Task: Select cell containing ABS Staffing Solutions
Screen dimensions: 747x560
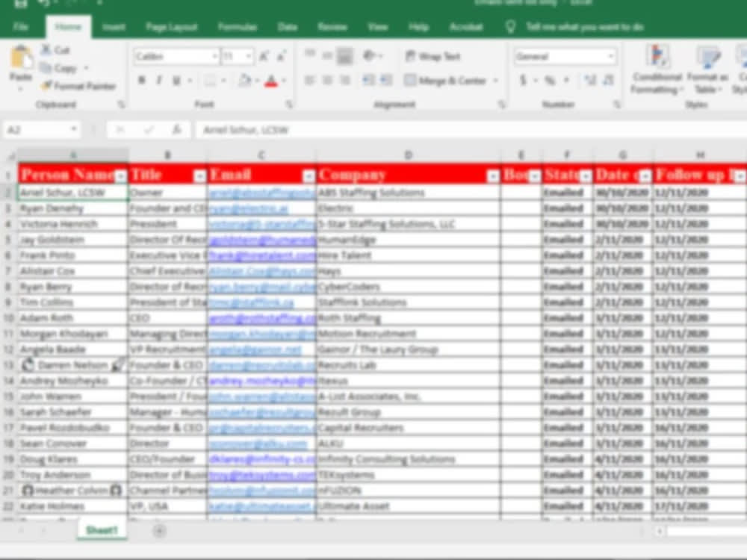Action: coord(409,193)
